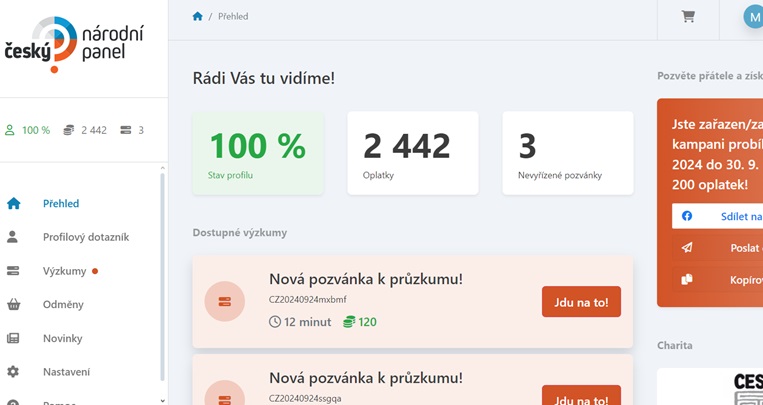This screenshot has width=763, height=405.
Task: Click the paper plane send icon
Action: pos(687,248)
